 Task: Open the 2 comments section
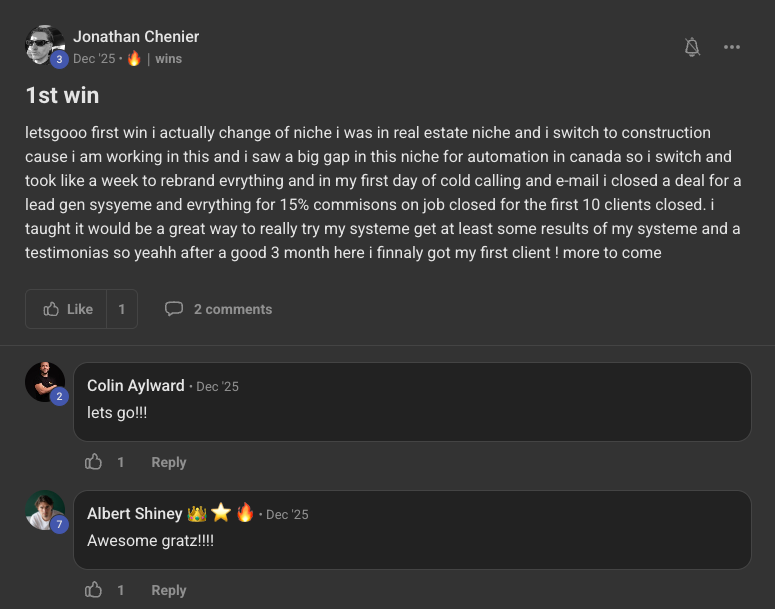click(x=232, y=309)
